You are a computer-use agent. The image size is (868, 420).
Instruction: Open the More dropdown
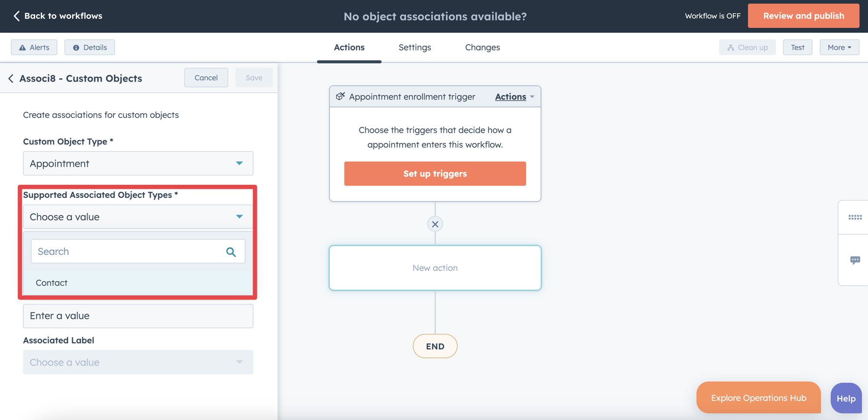(838, 47)
